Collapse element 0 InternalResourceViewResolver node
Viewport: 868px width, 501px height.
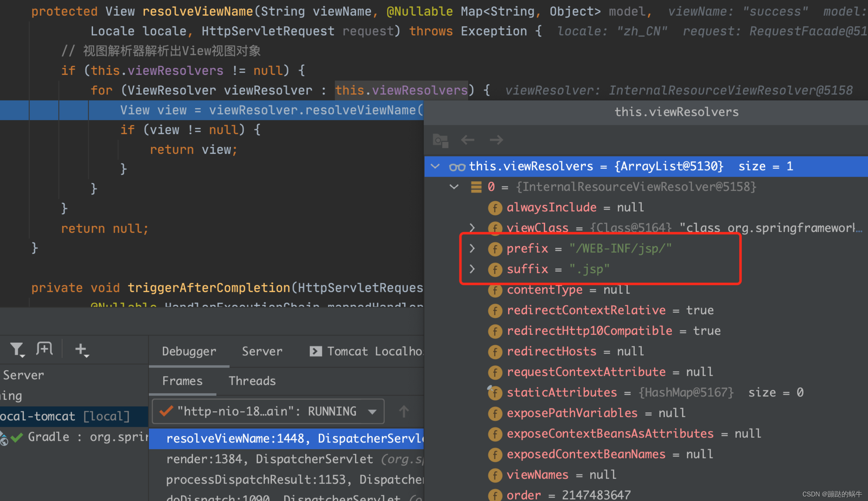click(x=454, y=187)
